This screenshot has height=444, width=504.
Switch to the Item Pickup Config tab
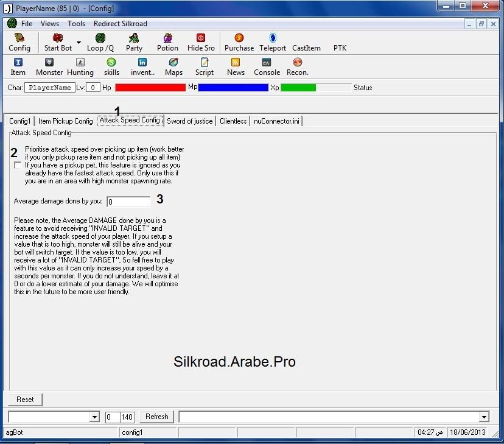tap(66, 121)
